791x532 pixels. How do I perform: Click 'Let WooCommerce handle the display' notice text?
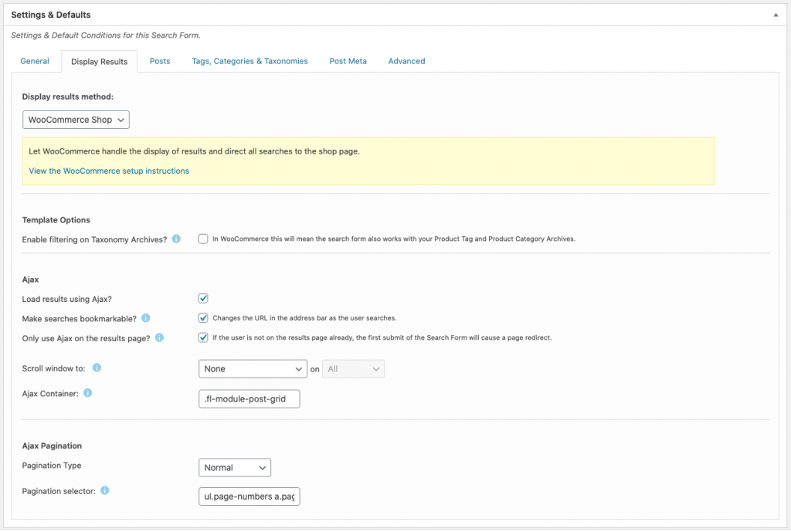[x=194, y=151]
